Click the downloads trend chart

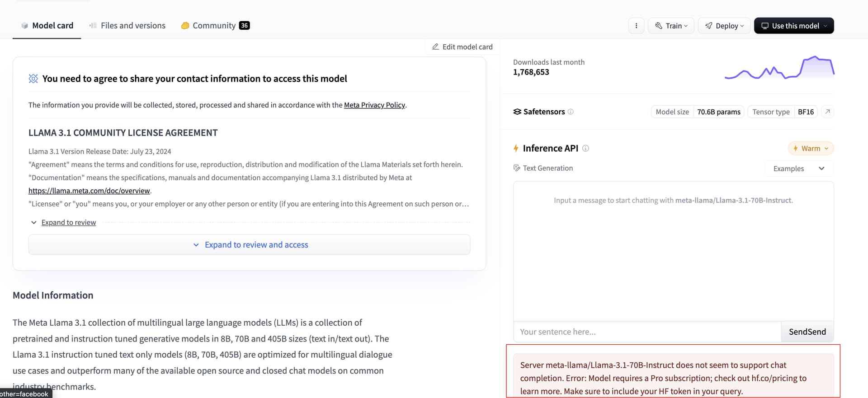click(x=779, y=67)
